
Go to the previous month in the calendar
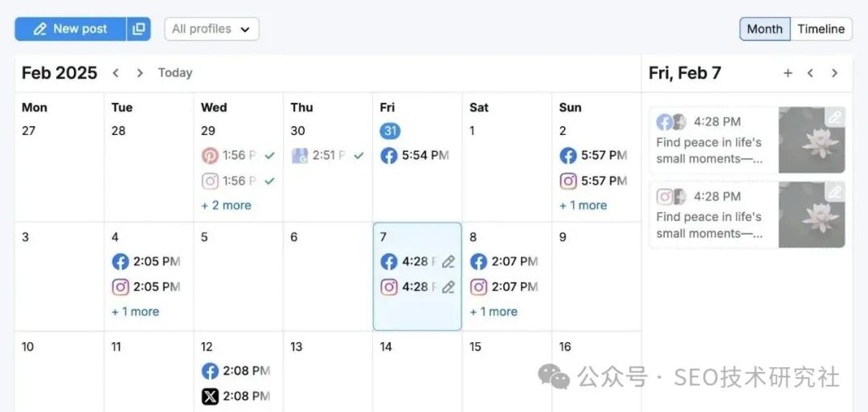(x=116, y=73)
